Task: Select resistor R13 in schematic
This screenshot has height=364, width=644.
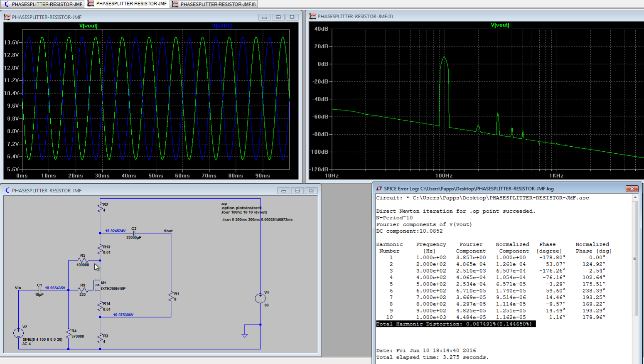Action: (x=100, y=249)
